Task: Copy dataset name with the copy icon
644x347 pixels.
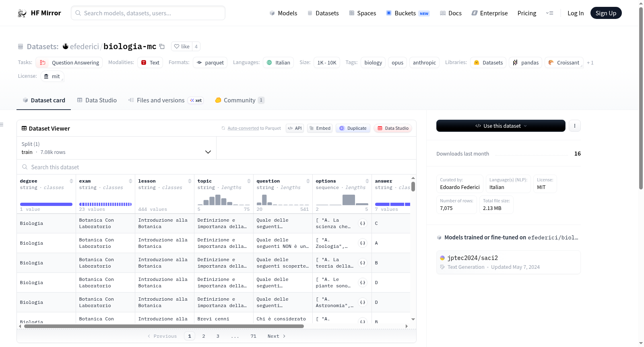Action: (162, 46)
